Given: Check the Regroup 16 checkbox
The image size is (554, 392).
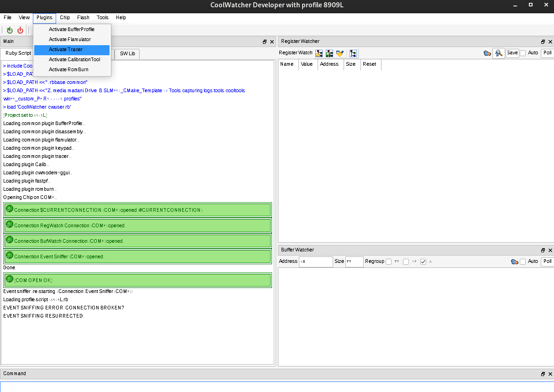Looking at the screenshot, I should 406,261.
